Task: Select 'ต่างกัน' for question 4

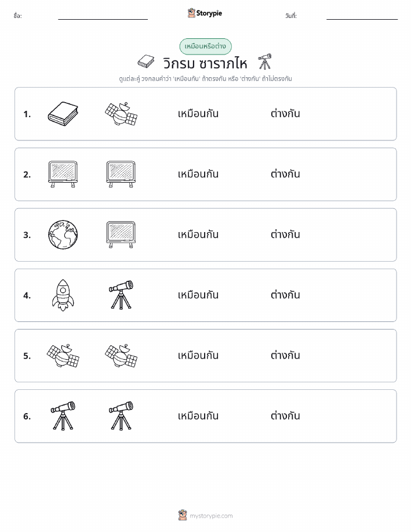Action: 285,295
